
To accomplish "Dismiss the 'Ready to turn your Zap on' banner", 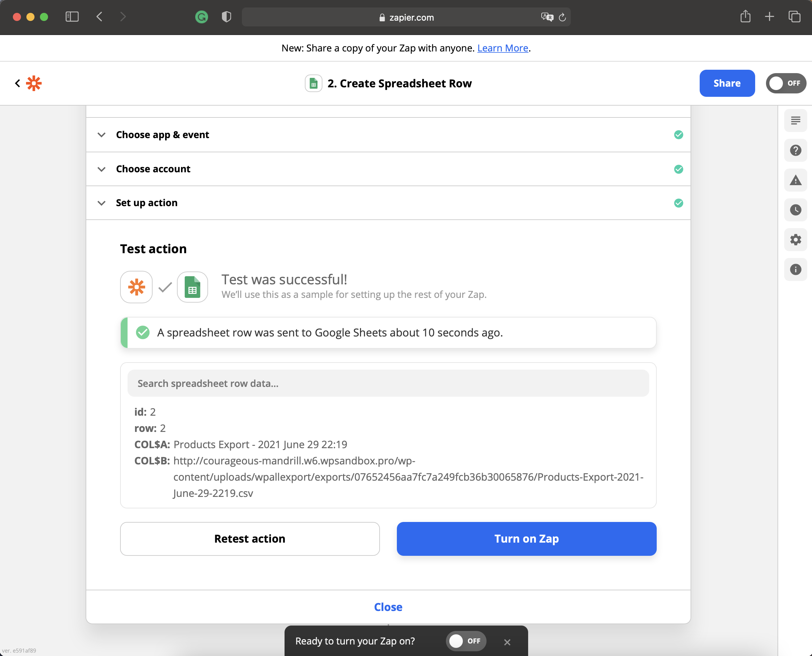I will (507, 642).
